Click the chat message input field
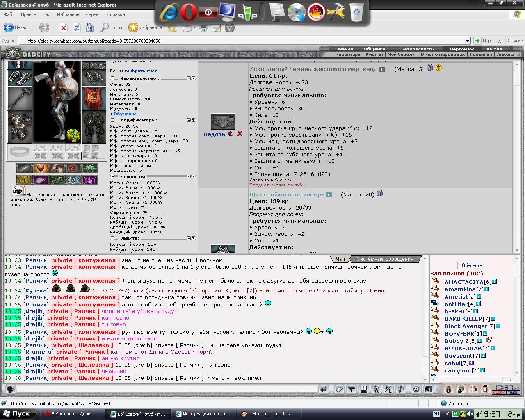The height and width of the screenshot is (420, 525). coord(167,389)
